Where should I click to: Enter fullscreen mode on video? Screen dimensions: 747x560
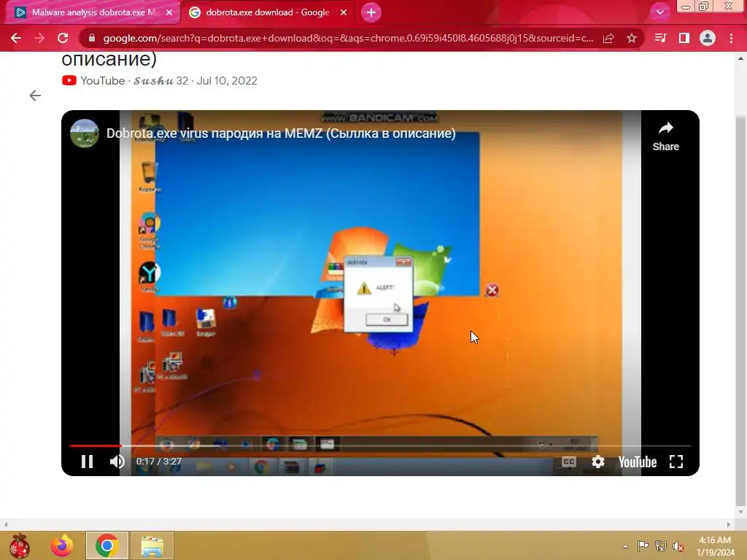click(x=676, y=462)
